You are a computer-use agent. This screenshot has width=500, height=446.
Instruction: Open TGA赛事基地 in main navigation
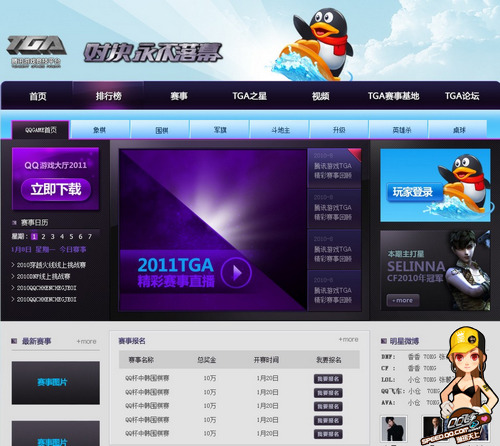pyautogui.click(x=393, y=96)
